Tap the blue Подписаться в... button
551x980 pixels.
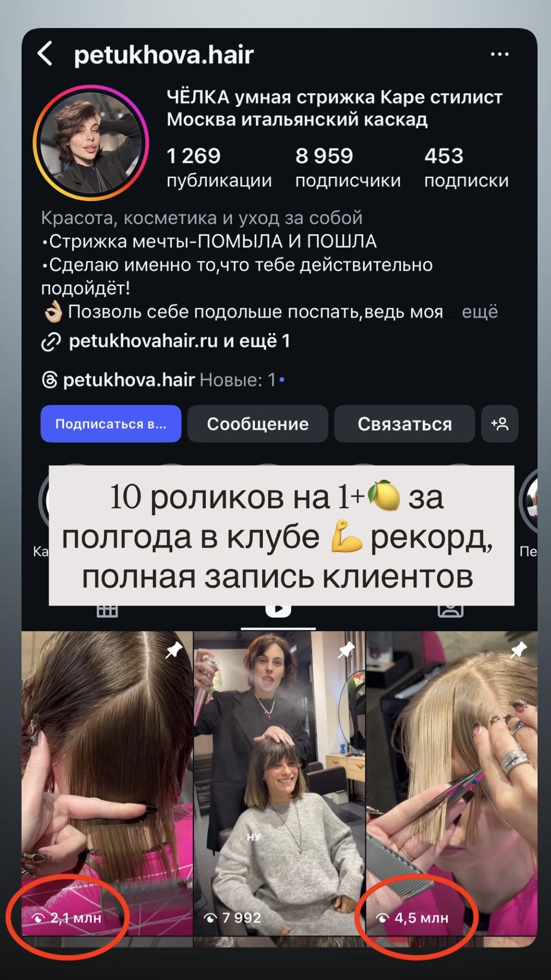pyautogui.click(x=111, y=424)
